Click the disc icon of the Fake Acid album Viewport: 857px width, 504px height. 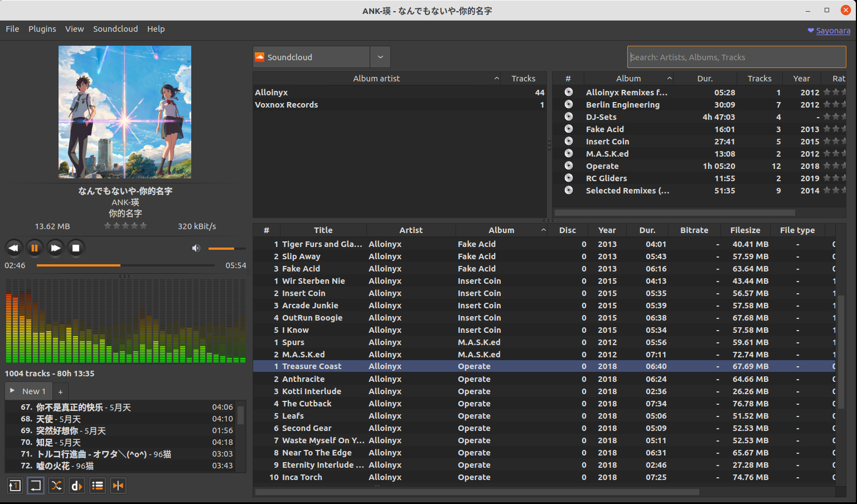click(x=569, y=129)
